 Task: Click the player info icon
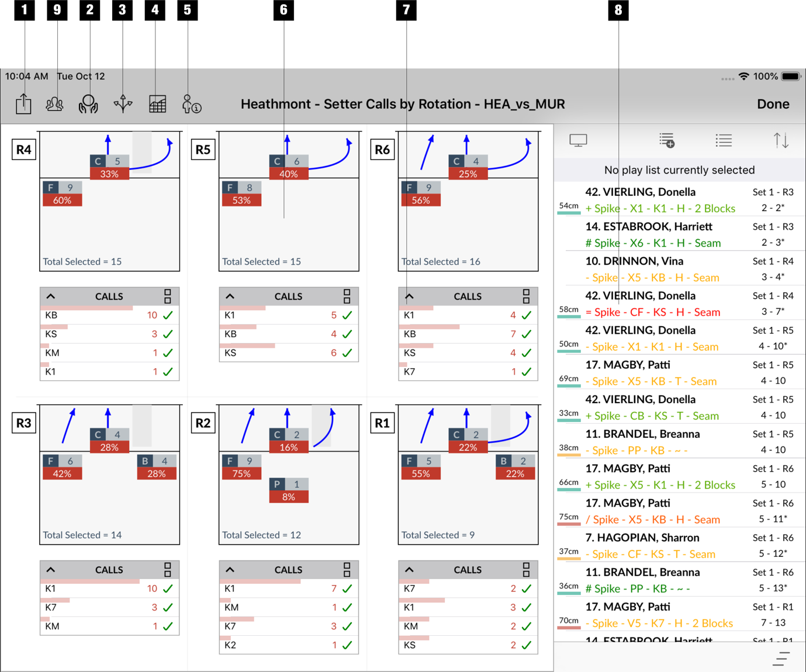pyautogui.click(x=191, y=104)
